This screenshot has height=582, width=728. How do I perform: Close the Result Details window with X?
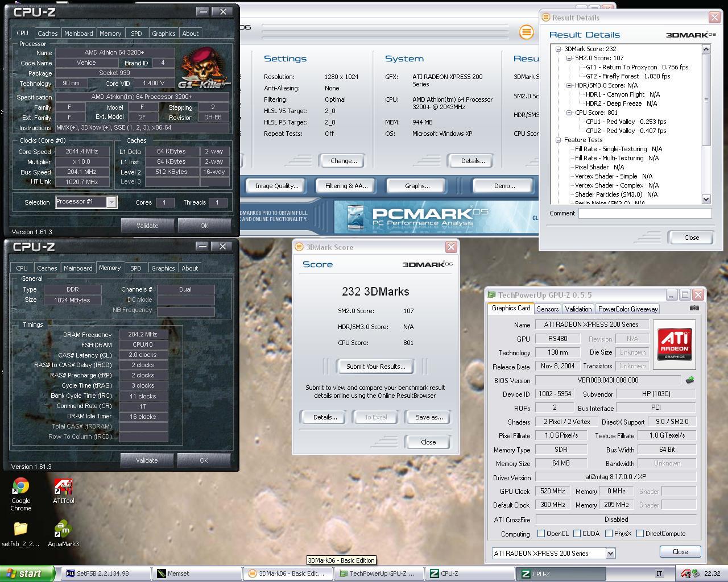(715, 18)
